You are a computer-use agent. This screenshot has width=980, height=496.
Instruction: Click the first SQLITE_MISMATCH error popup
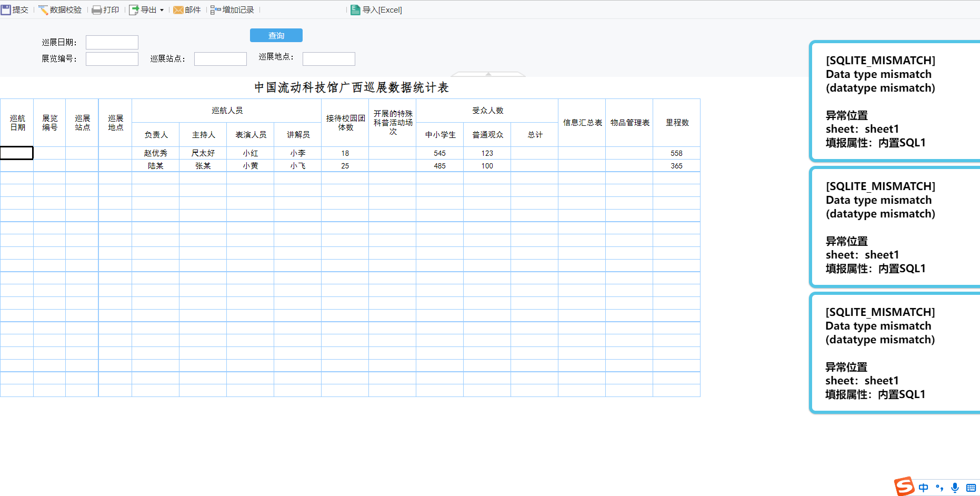click(x=895, y=101)
